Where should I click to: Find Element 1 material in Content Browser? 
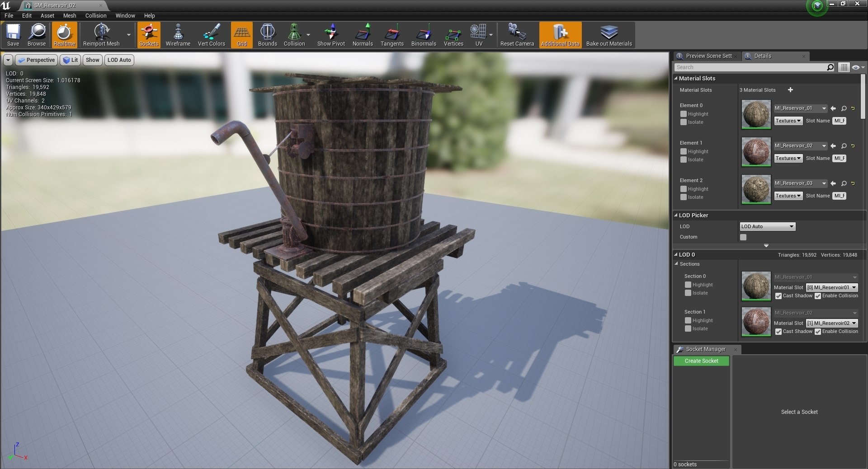(x=844, y=146)
